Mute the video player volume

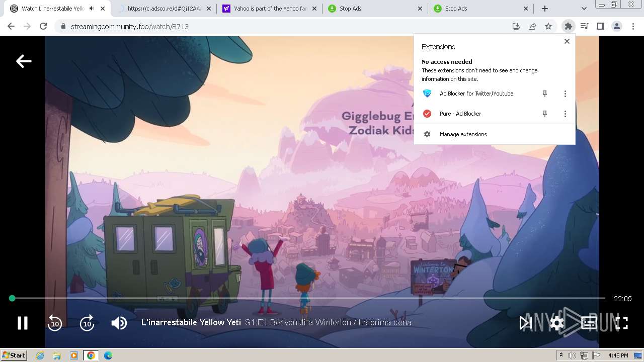click(119, 323)
